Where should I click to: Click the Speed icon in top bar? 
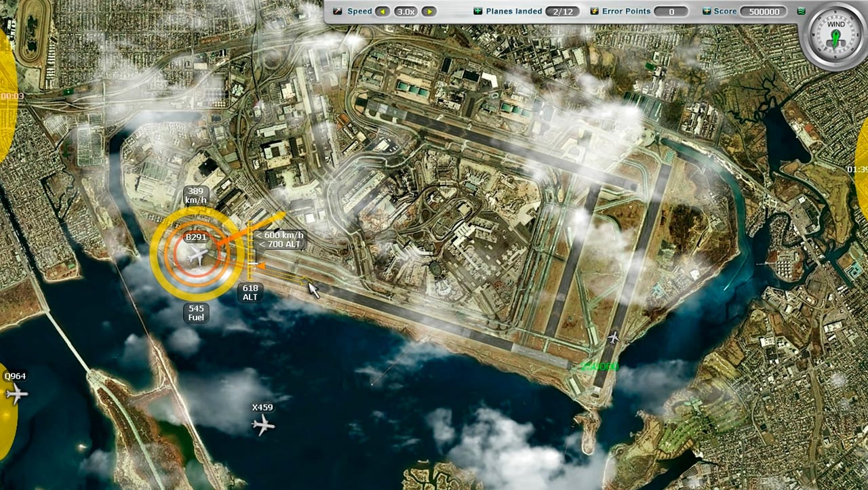[x=338, y=12]
